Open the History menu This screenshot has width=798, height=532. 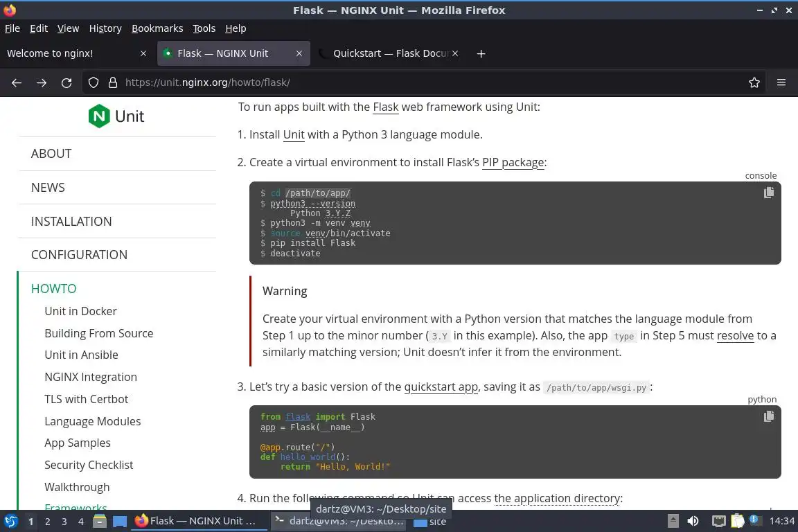(x=105, y=28)
